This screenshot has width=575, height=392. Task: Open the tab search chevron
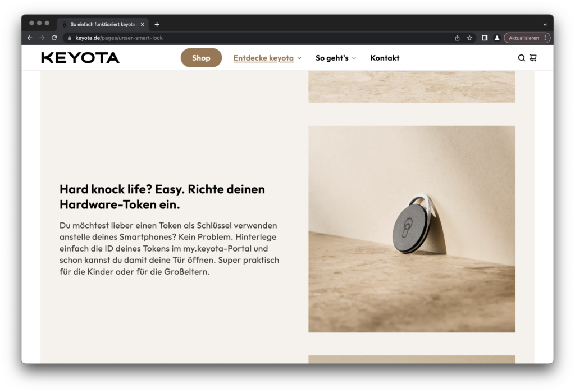(x=545, y=24)
